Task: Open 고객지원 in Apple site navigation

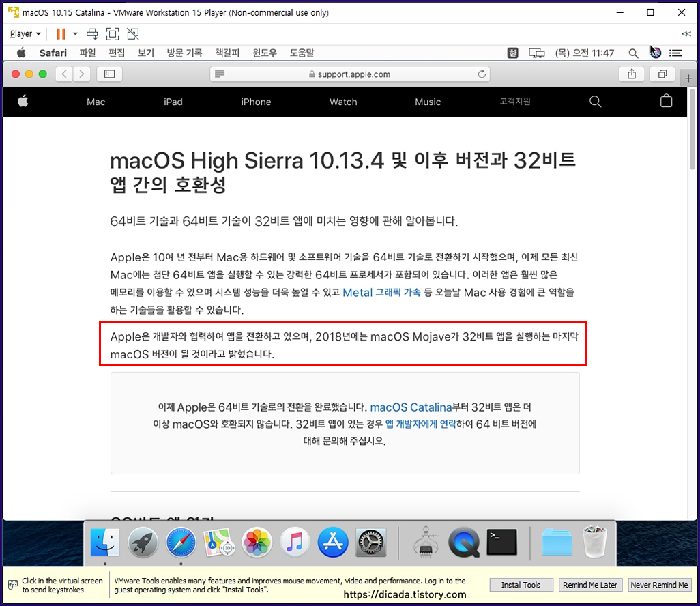Action: click(514, 102)
